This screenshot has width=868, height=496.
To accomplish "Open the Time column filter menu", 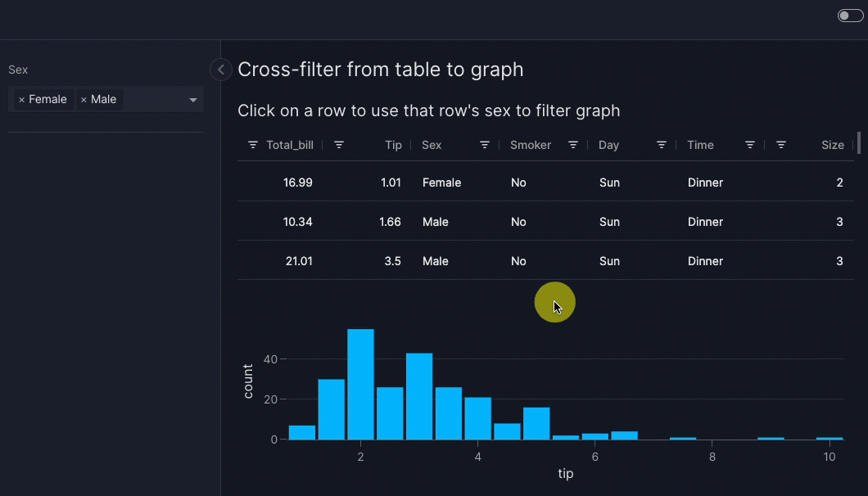I will point(750,145).
